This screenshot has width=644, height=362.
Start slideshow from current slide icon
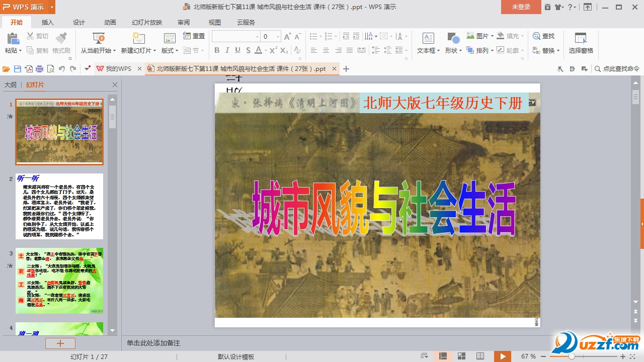[x=99, y=38]
